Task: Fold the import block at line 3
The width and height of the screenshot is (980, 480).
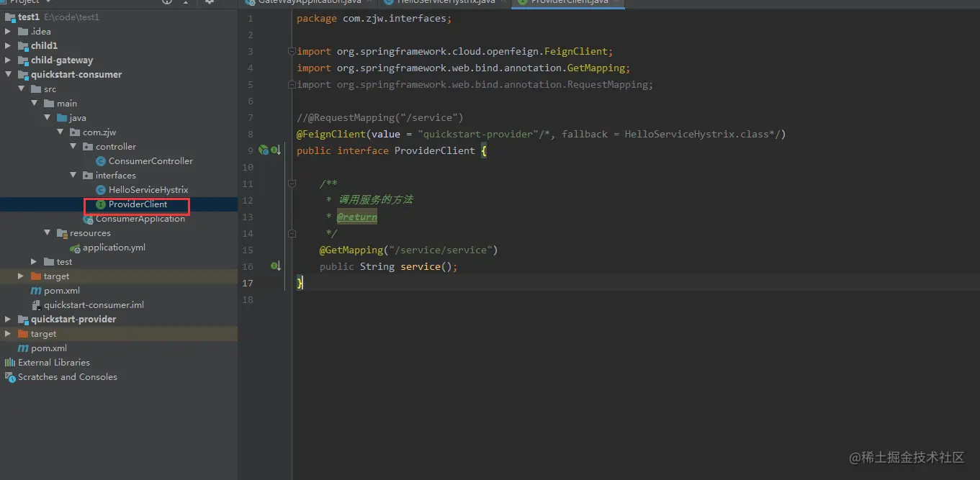Action: [292, 51]
